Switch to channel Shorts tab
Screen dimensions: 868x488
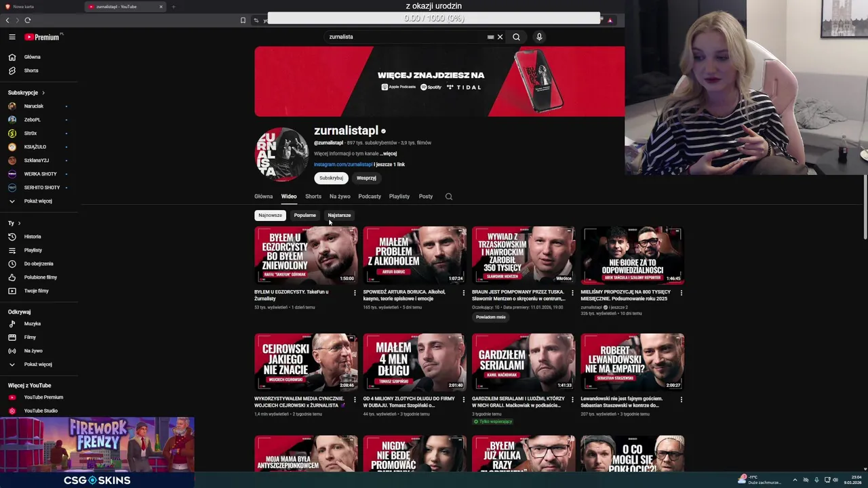click(x=313, y=197)
